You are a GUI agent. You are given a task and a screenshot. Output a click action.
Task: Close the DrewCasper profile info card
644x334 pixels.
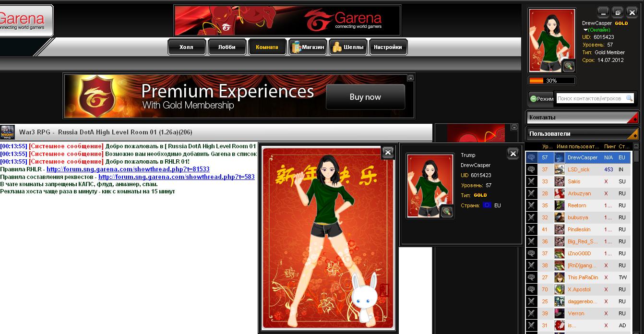coord(513,154)
